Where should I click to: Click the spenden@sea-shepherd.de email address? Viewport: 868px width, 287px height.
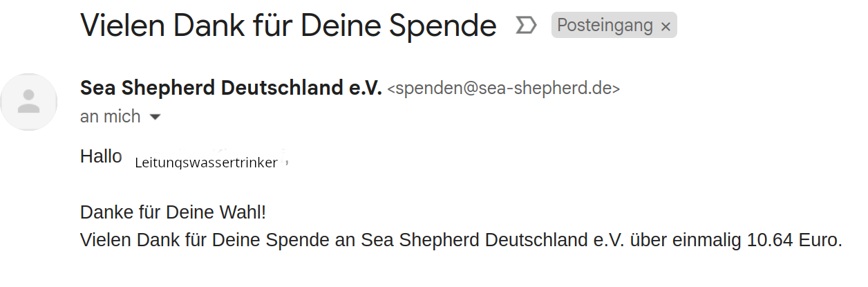(x=504, y=89)
